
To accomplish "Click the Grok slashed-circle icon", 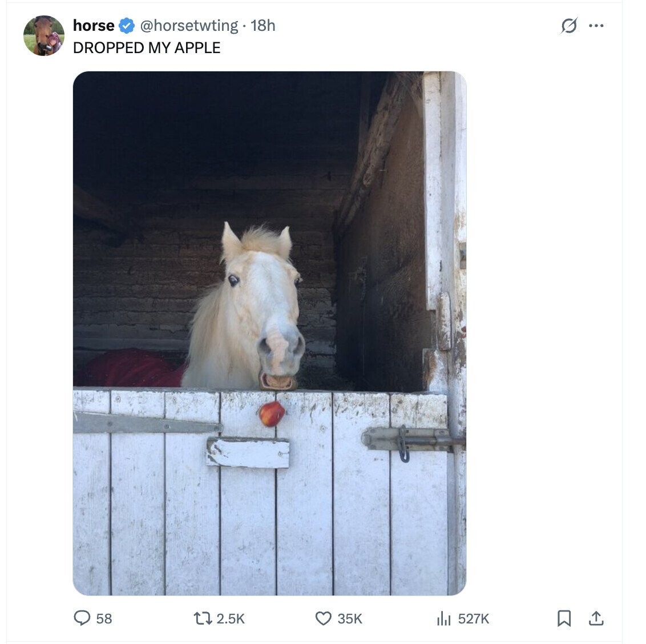I will [569, 26].
